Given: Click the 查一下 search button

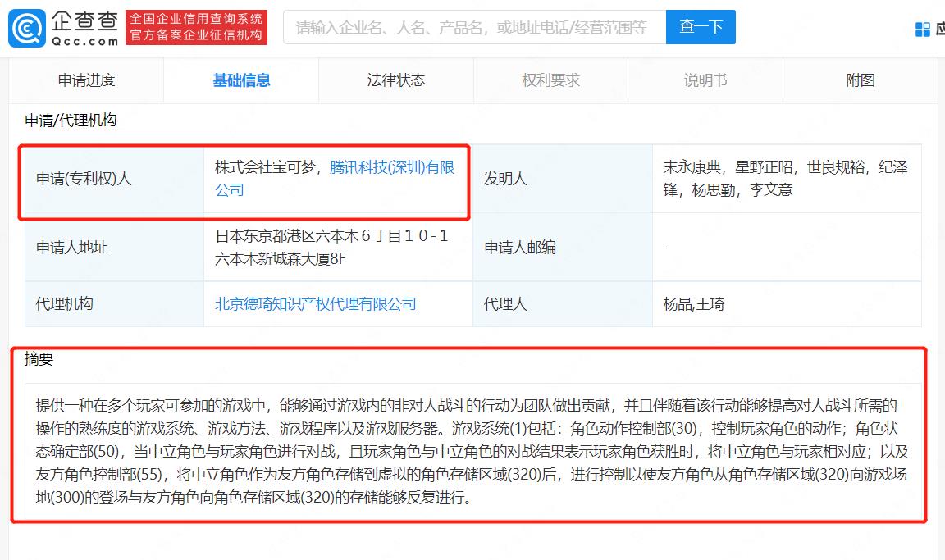Looking at the screenshot, I should click(x=701, y=26).
